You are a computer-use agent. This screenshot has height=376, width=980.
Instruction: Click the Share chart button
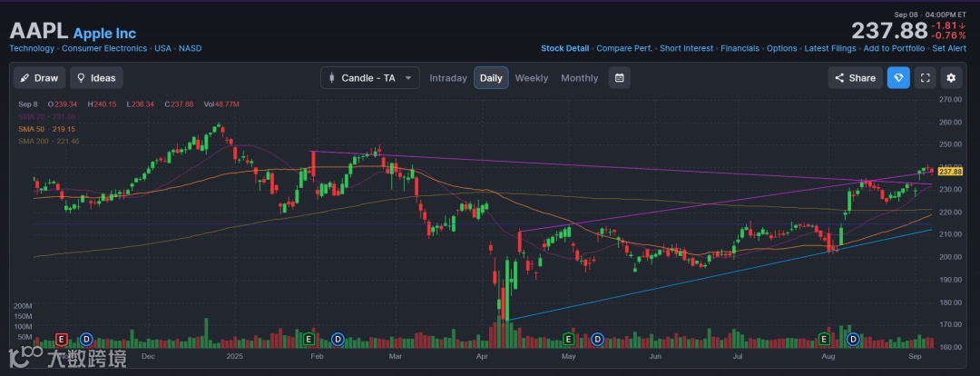[855, 77]
